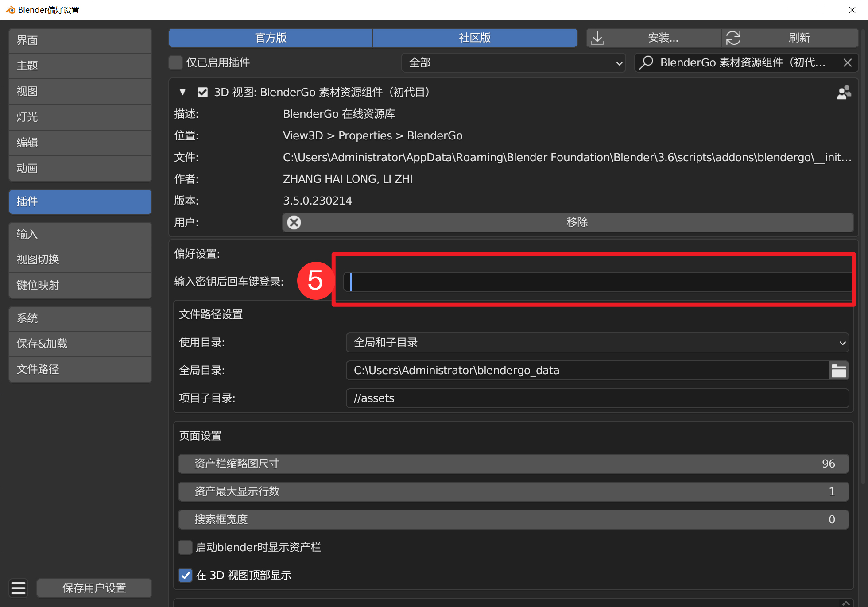The width and height of the screenshot is (868, 607).
Task: Click the add-on title 3D 视图: BlenderGo
Action: pyautogui.click(x=322, y=92)
